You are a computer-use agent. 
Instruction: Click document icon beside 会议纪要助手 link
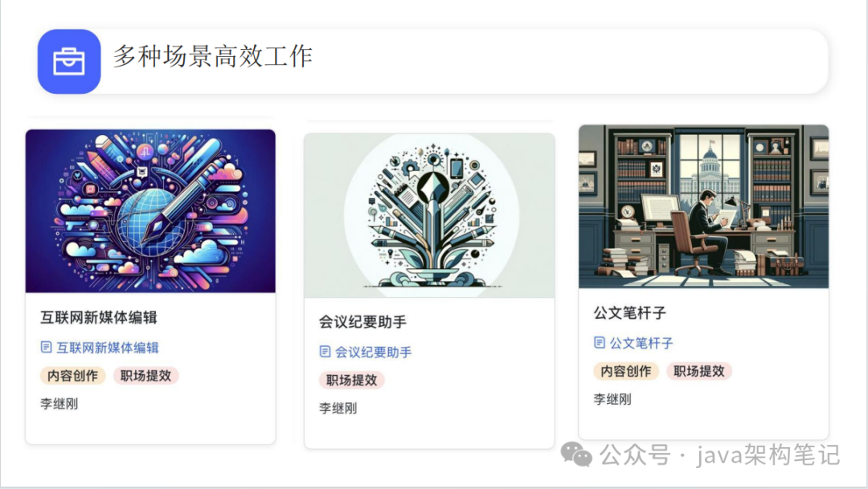coord(325,351)
